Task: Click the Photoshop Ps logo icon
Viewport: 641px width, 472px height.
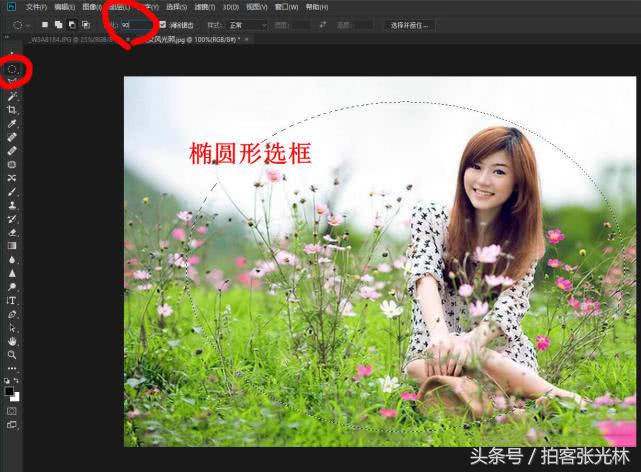Action: (11, 7)
